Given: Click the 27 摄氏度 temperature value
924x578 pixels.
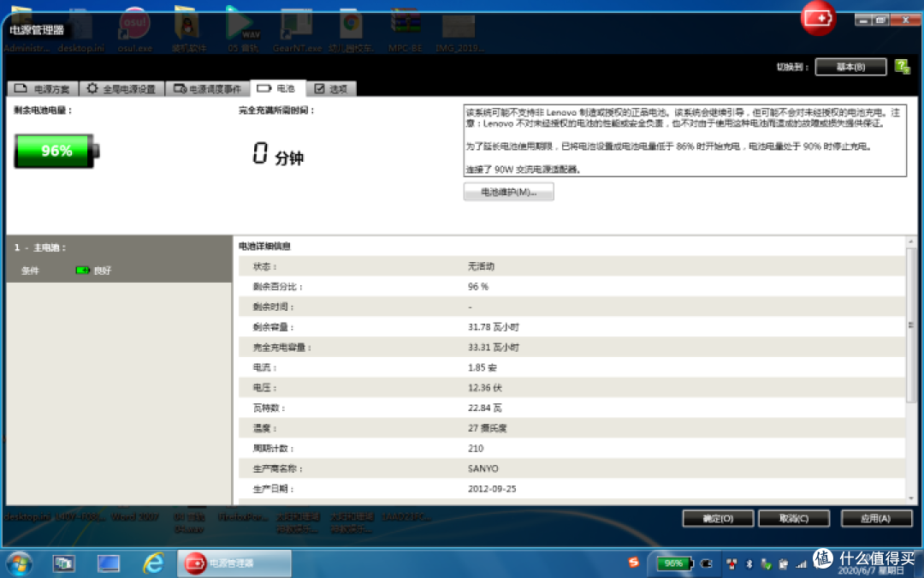Looking at the screenshot, I should (x=488, y=428).
